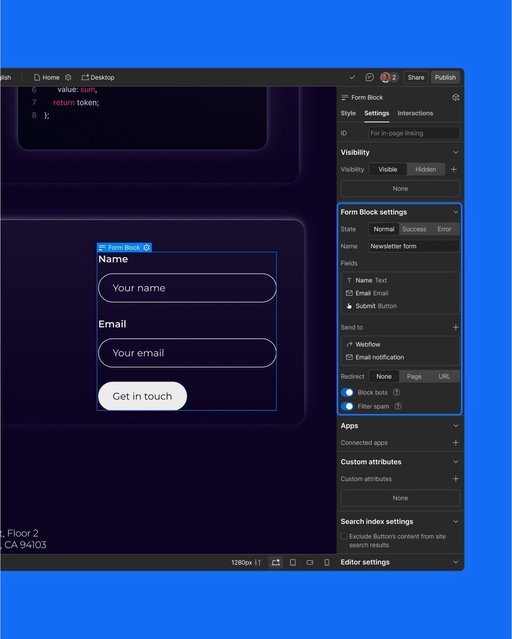
Task: Click the Your email input field
Action: pos(188,353)
